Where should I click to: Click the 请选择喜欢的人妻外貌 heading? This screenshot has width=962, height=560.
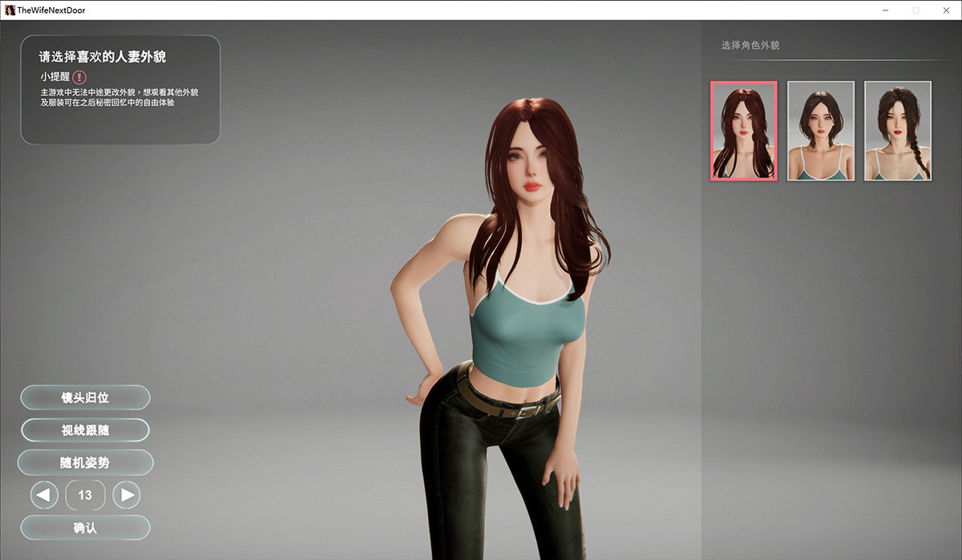[x=103, y=57]
